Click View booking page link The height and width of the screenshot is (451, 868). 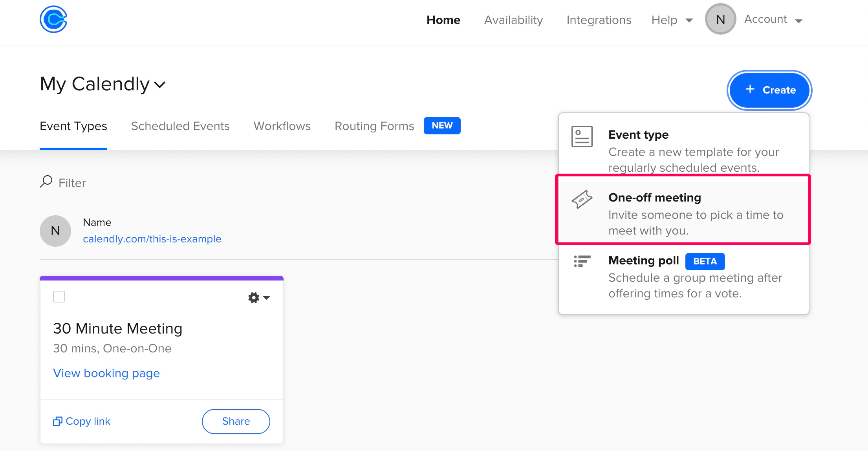pyautogui.click(x=106, y=373)
